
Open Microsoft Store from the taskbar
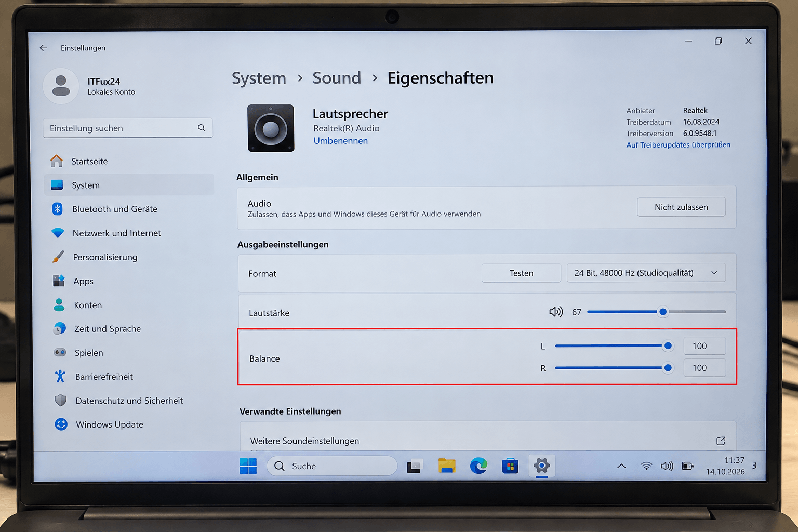tap(510, 466)
